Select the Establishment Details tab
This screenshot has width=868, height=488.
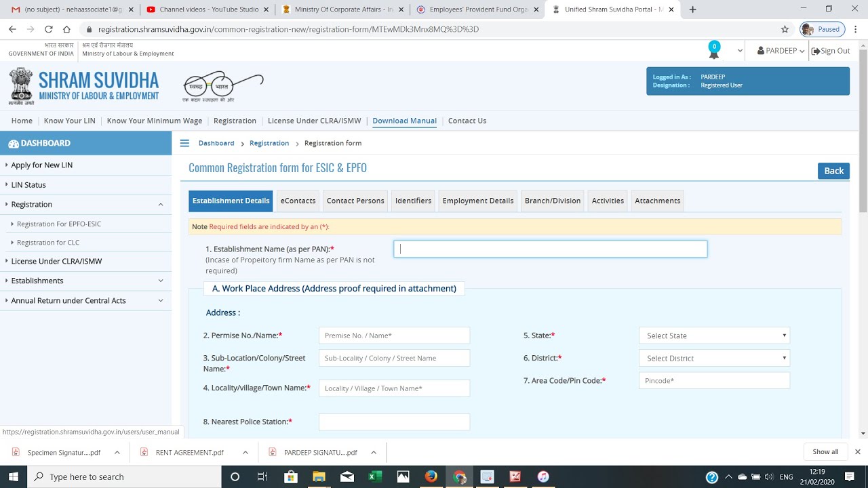point(231,201)
